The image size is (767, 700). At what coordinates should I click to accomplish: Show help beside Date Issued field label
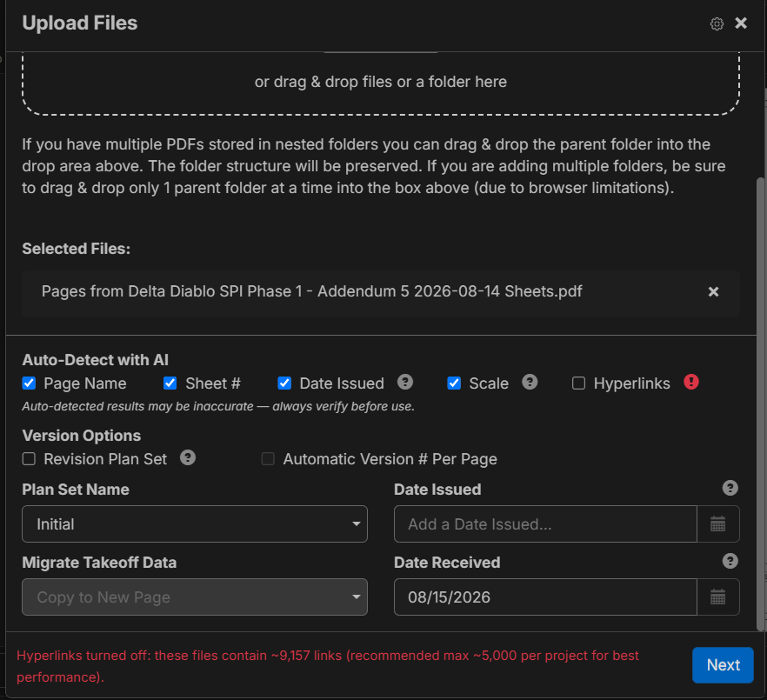coord(730,488)
